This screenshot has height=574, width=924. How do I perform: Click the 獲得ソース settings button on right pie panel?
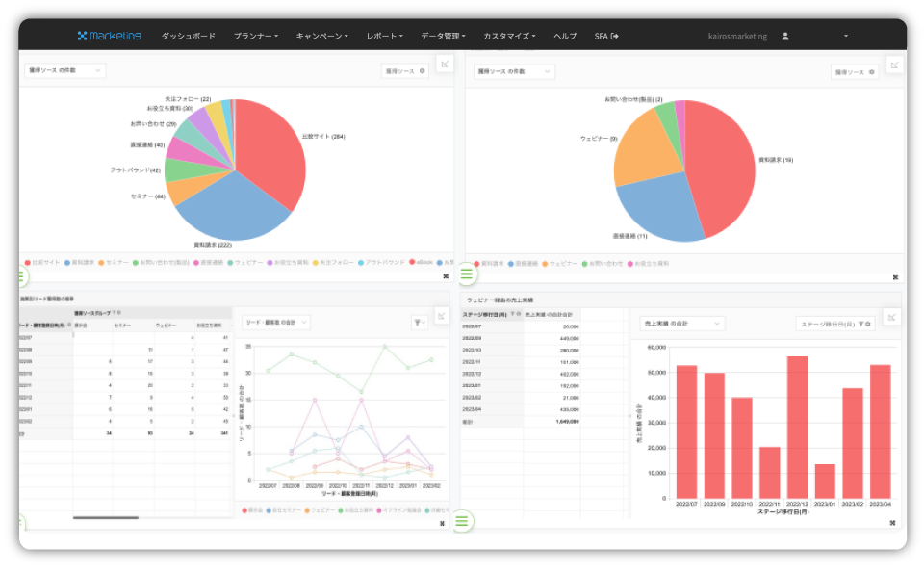855,72
